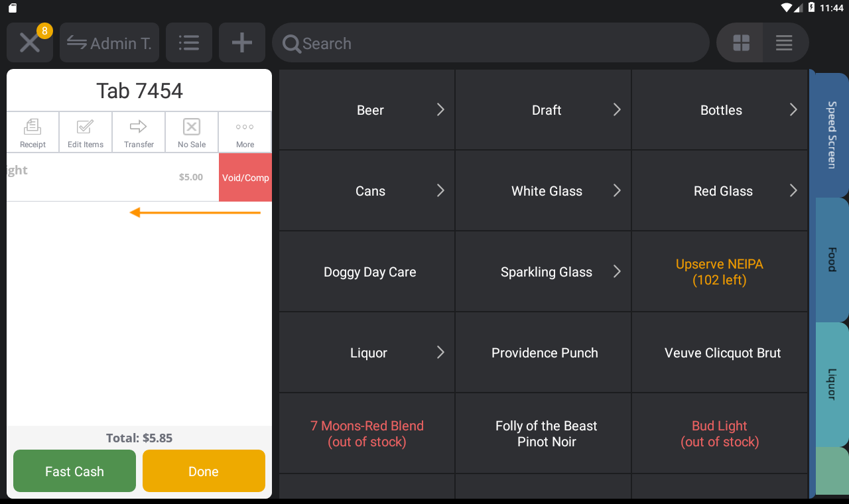Open the Food side tab

[830, 259]
